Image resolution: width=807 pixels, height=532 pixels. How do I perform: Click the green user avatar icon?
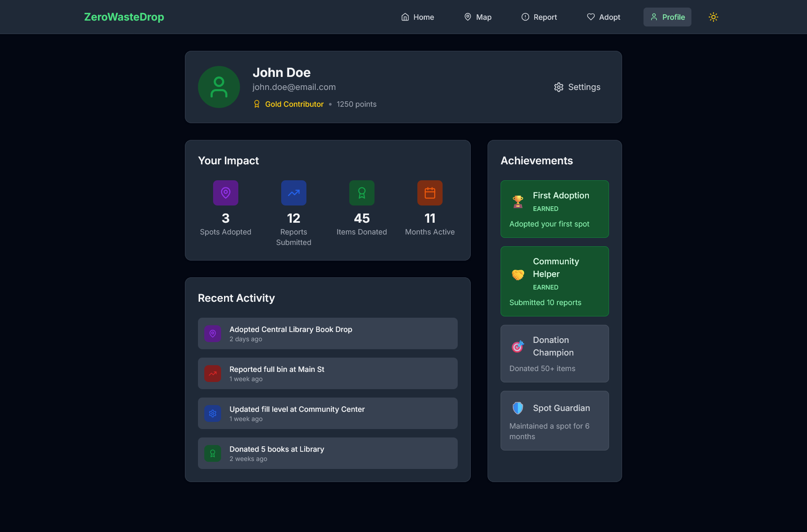(x=219, y=87)
